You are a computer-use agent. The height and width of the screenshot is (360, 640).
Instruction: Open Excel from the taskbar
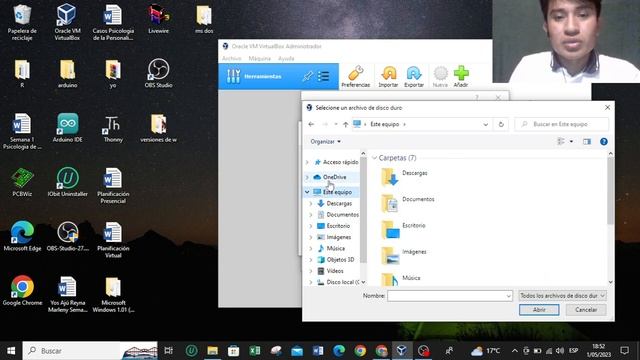[255, 351]
